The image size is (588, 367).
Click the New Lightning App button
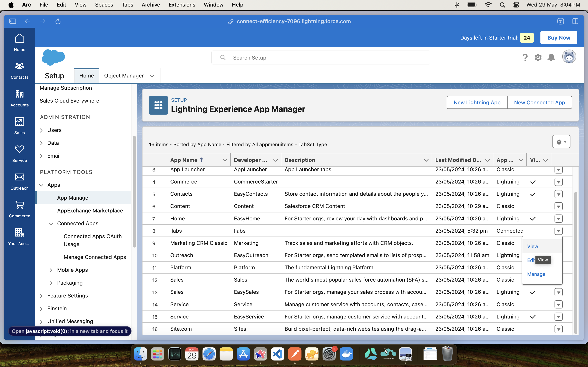point(477,102)
